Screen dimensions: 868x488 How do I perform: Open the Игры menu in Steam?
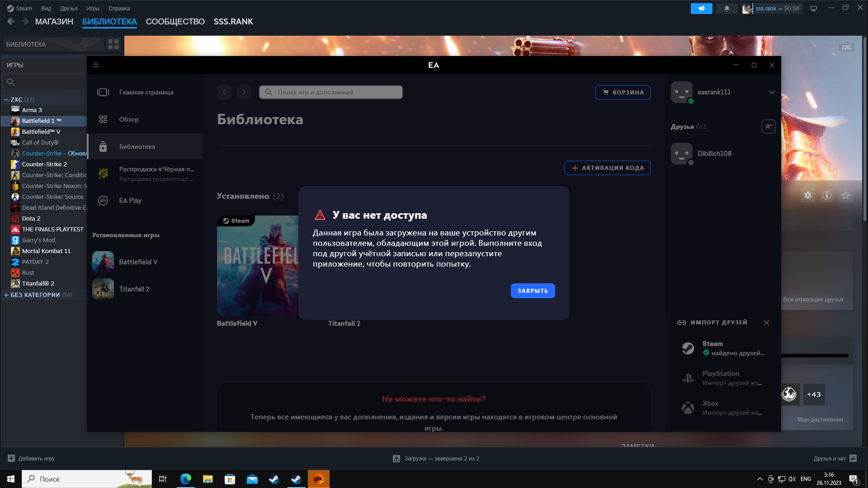click(x=93, y=9)
